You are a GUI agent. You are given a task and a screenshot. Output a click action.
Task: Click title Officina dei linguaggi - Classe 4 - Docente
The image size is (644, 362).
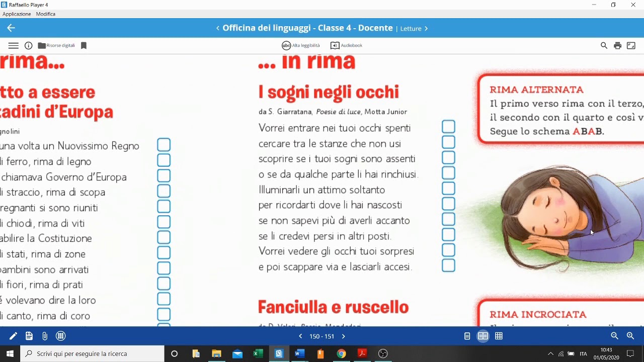coord(307,28)
